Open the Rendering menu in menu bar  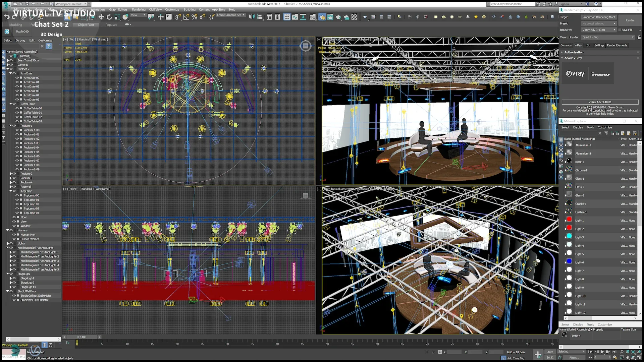click(x=138, y=10)
